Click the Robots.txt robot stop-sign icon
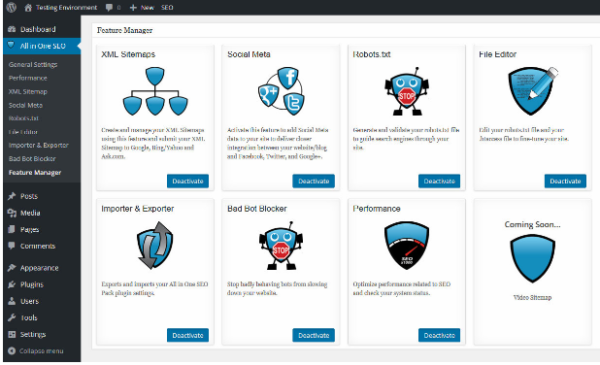Screen dimensions: 600x365 point(406,91)
